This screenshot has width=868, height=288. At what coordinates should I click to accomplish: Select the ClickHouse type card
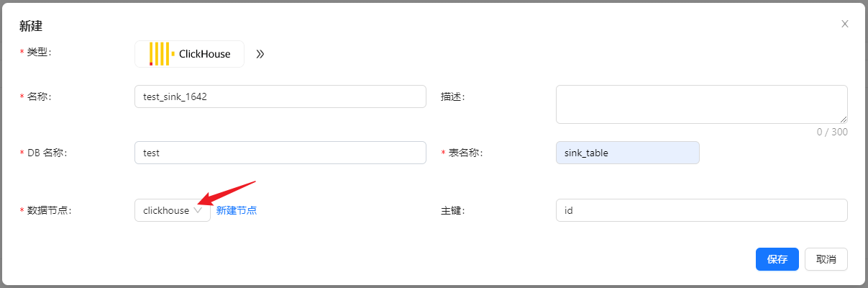189,54
